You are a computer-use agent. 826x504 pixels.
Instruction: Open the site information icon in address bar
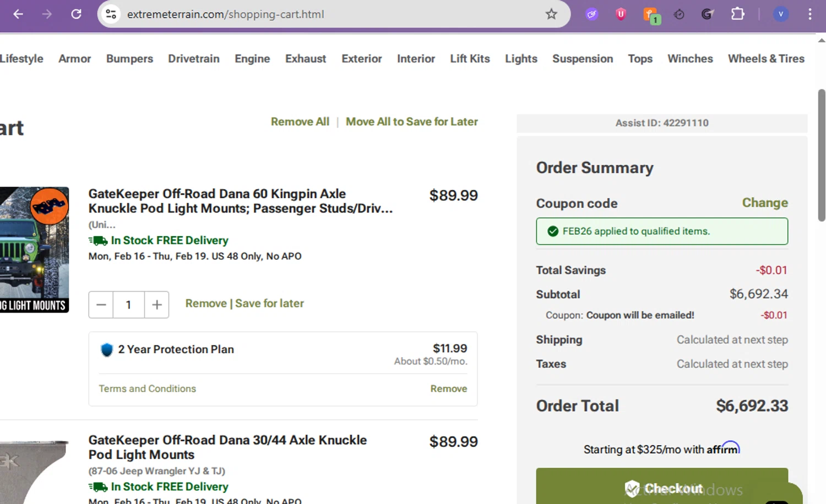(x=111, y=14)
